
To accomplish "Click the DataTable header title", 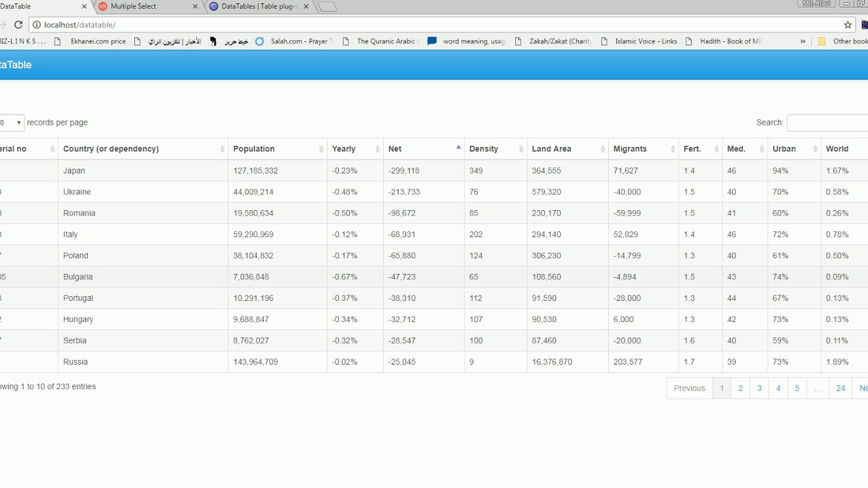I will point(16,65).
